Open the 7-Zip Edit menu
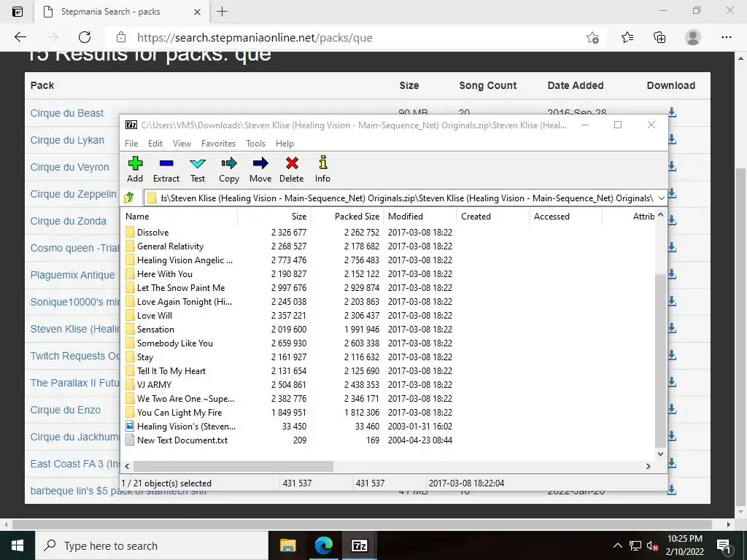Screen dimensions: 747x560 [x=155, y=144]
